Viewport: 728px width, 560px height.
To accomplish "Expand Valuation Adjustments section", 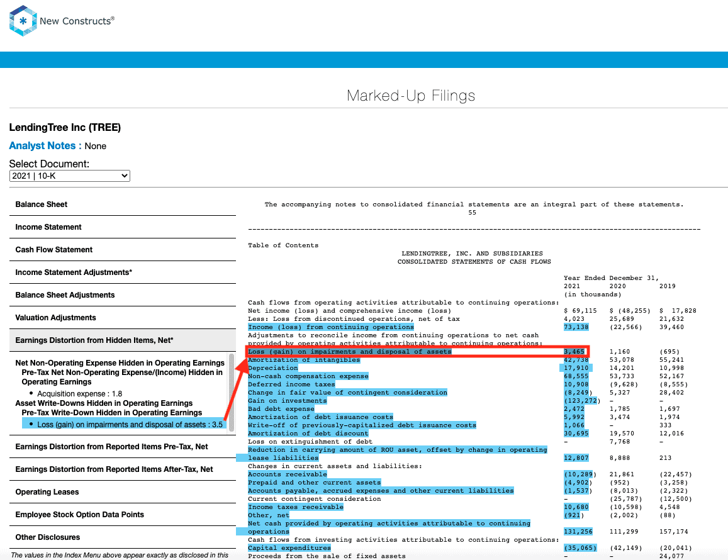I will click(x=123, y=318).
